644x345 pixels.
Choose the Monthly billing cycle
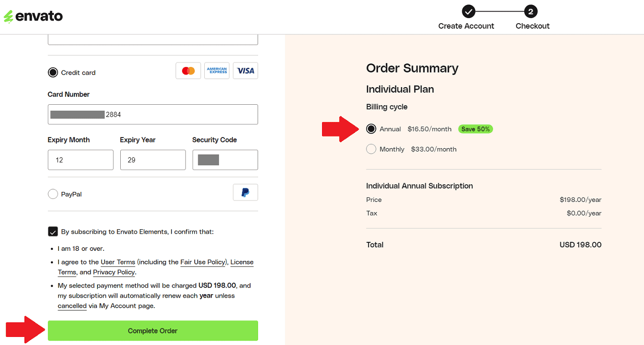371,149
